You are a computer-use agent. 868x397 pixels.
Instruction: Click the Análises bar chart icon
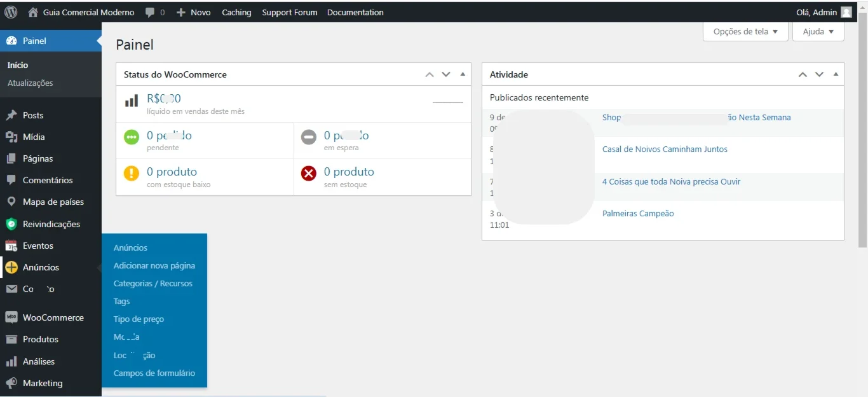click(x=11, y=361)
